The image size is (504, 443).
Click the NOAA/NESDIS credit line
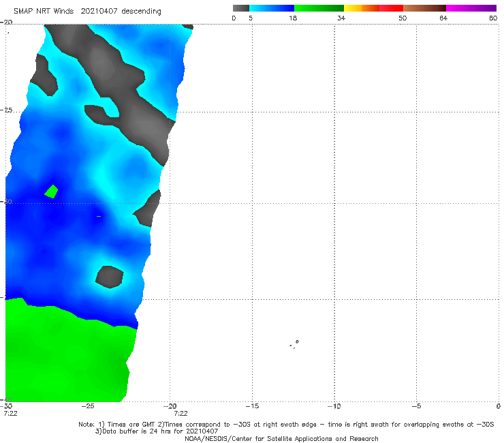(x=281, y=438)
